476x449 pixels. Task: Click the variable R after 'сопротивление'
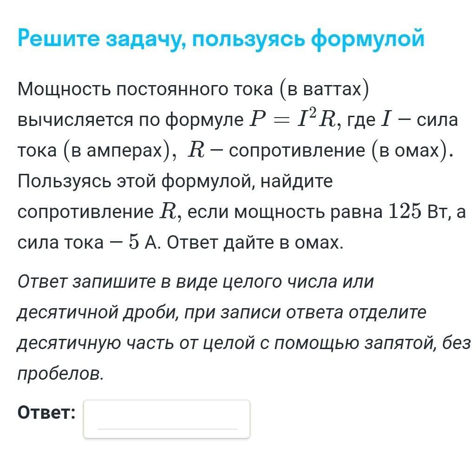point(167,211)
